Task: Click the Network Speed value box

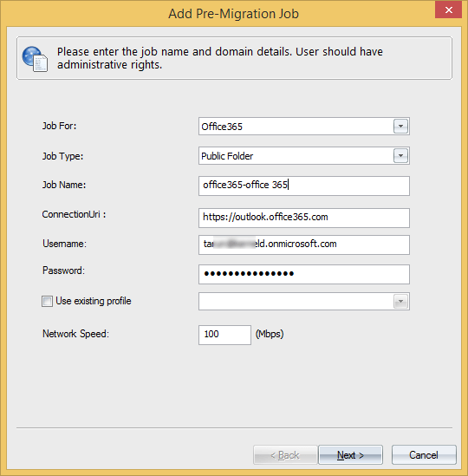Action: [224, 335]
